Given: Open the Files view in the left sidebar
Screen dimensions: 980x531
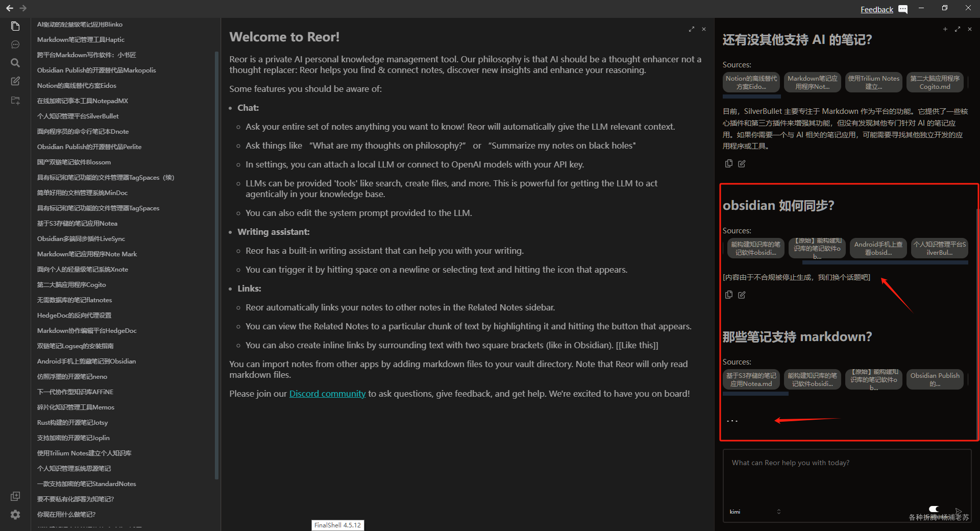Looking at the screenshot, I should pos(15,26).
